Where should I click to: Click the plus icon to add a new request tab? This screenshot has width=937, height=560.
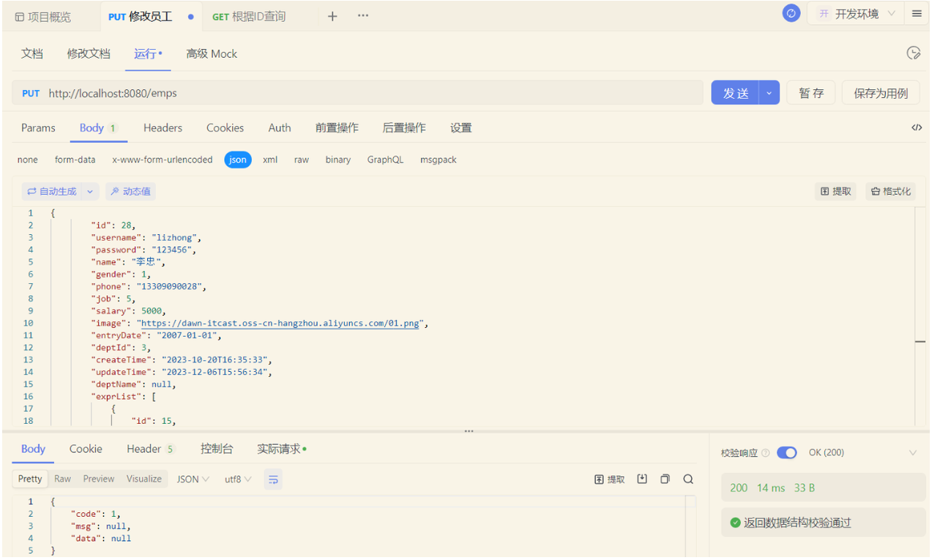[x=332, y=15]
